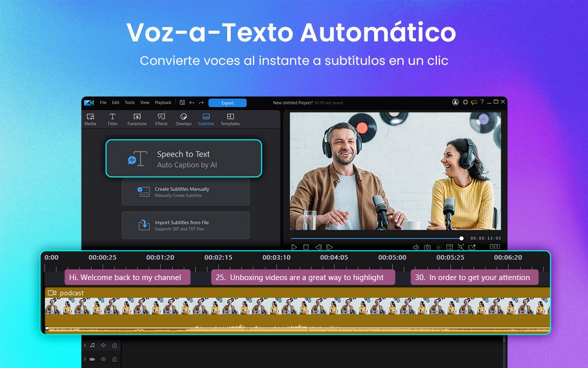Open the Titles room
The image size is (588, 368).
click(112, 120)
